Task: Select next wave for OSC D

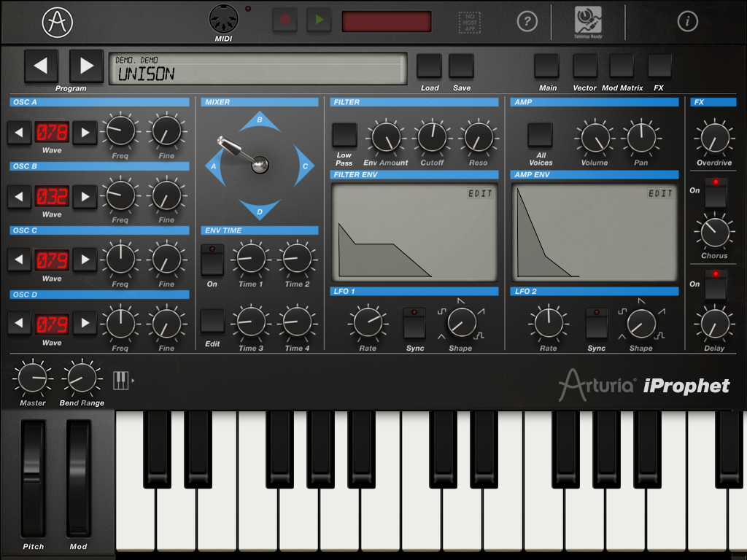Action: pos(85,323)
